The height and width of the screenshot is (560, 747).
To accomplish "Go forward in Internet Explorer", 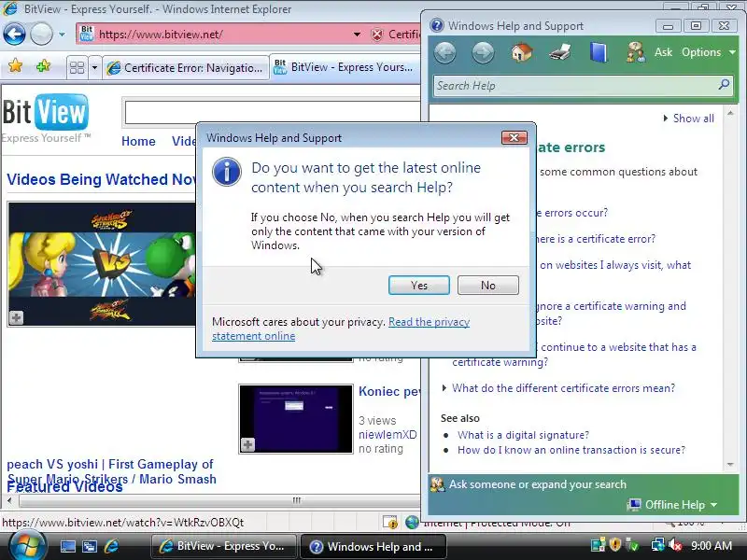I will pyautogui.click(x=41, y=35).
